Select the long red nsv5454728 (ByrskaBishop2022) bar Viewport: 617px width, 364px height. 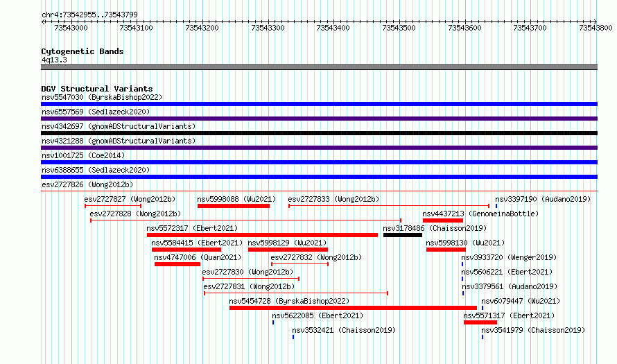tap(353, 308)
